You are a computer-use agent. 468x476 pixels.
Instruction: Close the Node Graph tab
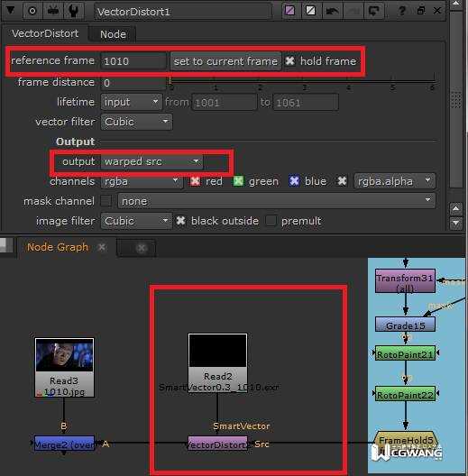[x=102, y=247]
